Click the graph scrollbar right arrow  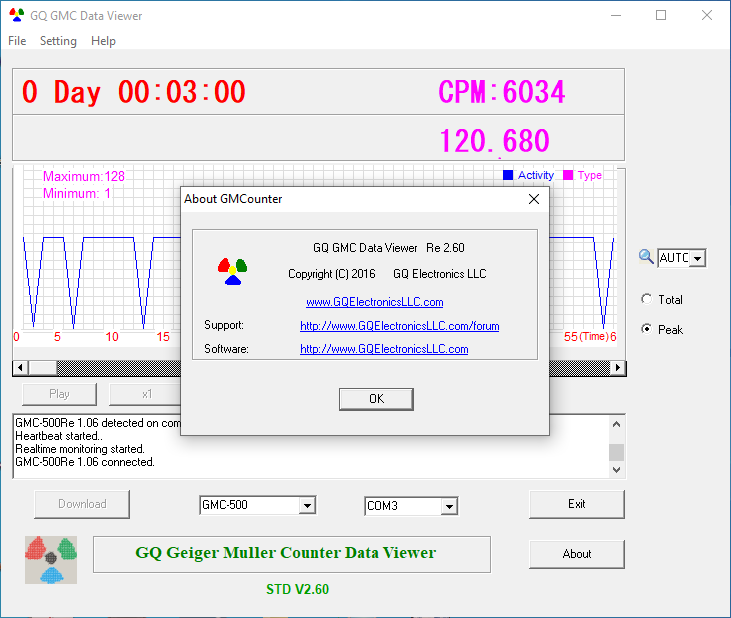(618, 368)
